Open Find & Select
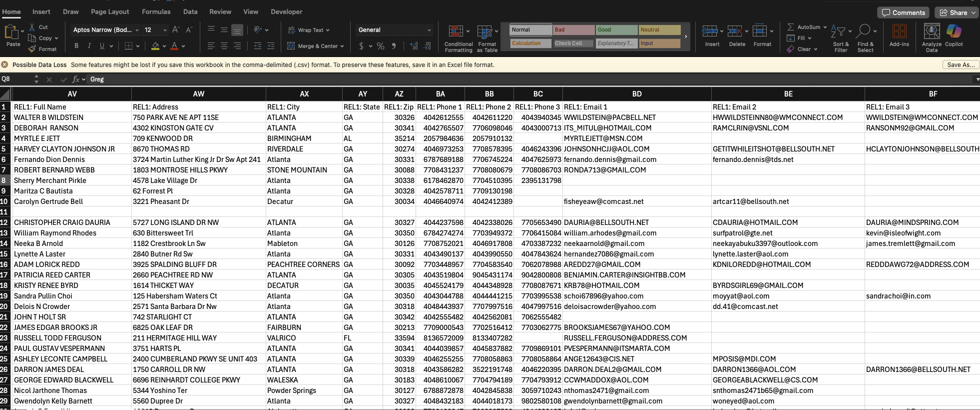Image resolution: width=980 pixels, height=410 pixels. 864,32
